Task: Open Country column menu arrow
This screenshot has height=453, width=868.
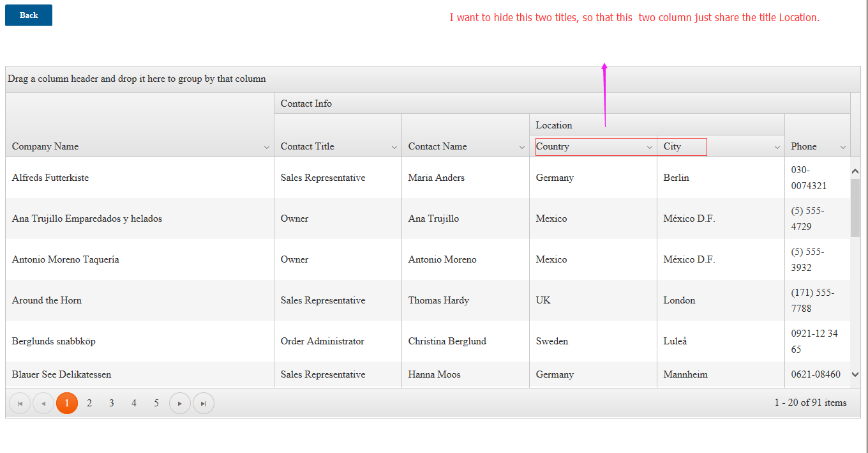Action: 650,147
